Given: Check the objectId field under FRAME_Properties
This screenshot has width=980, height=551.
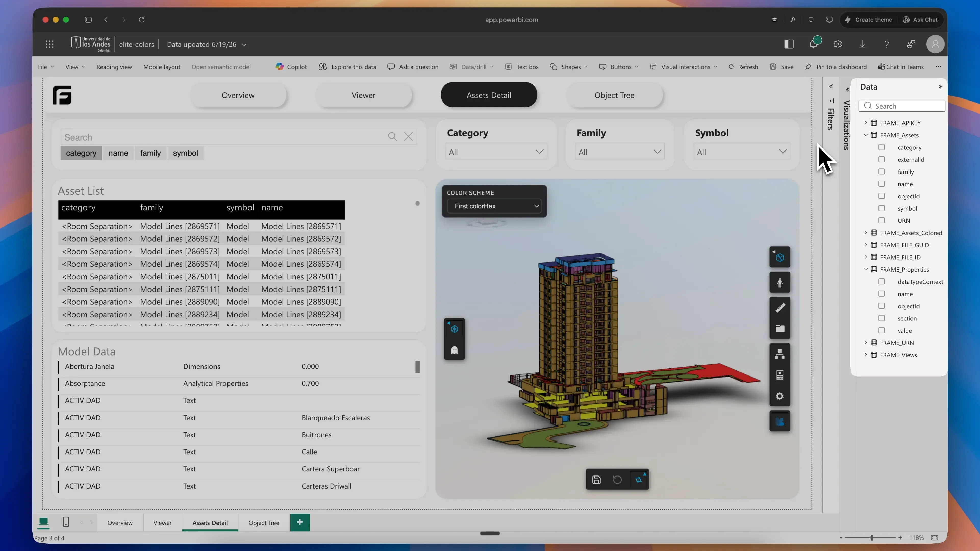Looking at the screenshot, I should 881,306.
